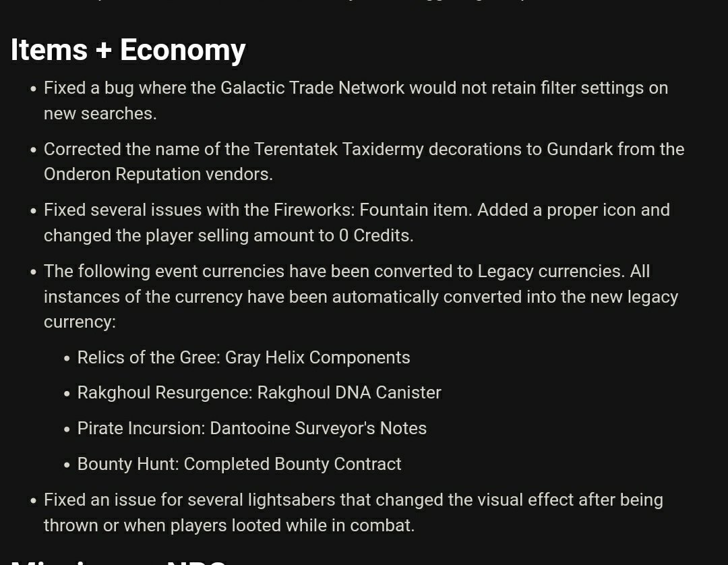Click the Terentatek Taxidermy decorations note
The height and width of the screenshot is (565, 728).
(x=363, y=162)
